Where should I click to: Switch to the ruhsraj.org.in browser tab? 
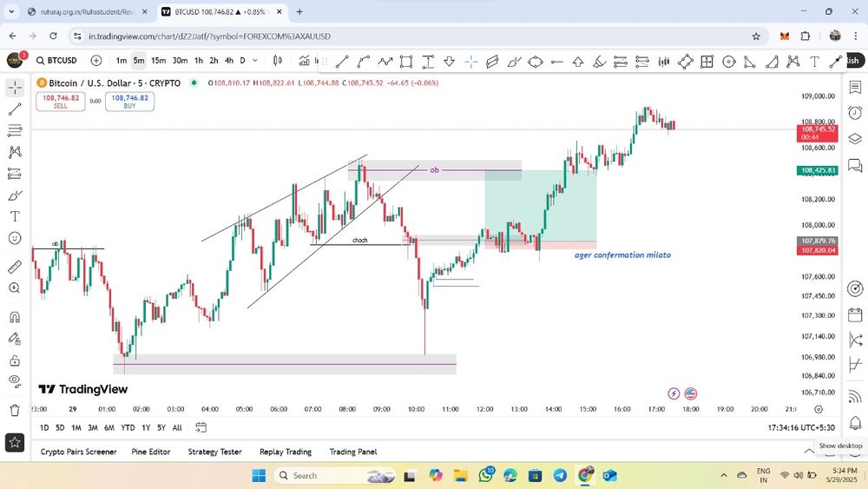click(88, 11)
